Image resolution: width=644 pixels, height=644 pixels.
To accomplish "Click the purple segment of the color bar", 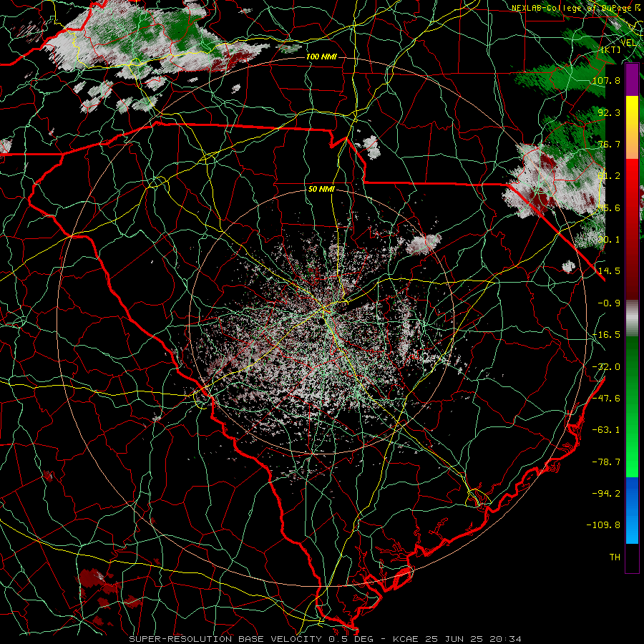I will pyautogui.click(x=632, y=80).
